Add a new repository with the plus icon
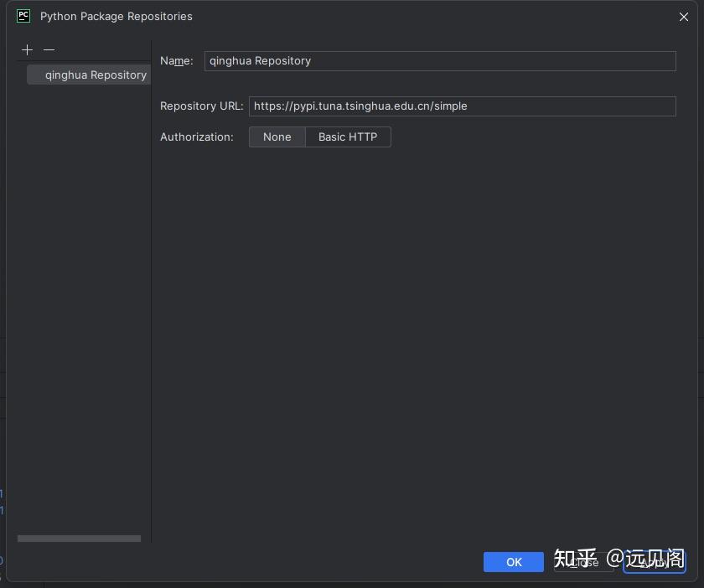704x588 pixels. pyautogui.click(x=28, y=50)
